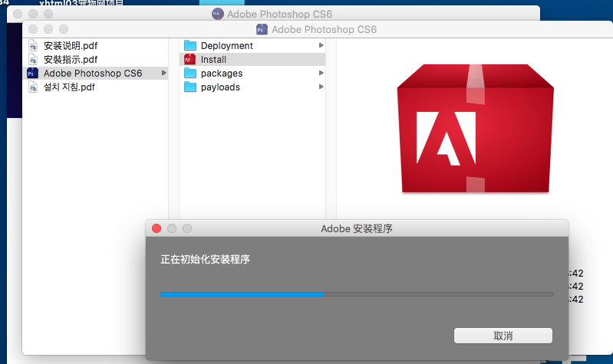Select the Deployment folder name
This screenshot has width=613, height=364.
227,46
